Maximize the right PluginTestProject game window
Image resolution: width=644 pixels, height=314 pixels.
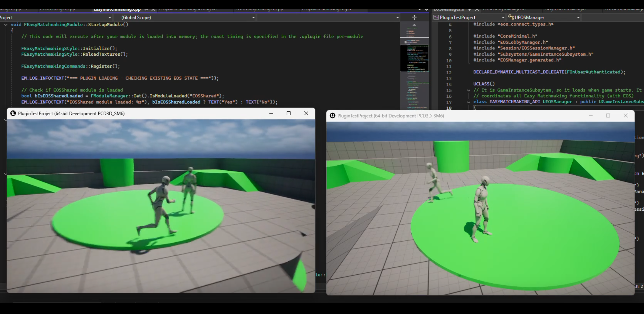608,116
